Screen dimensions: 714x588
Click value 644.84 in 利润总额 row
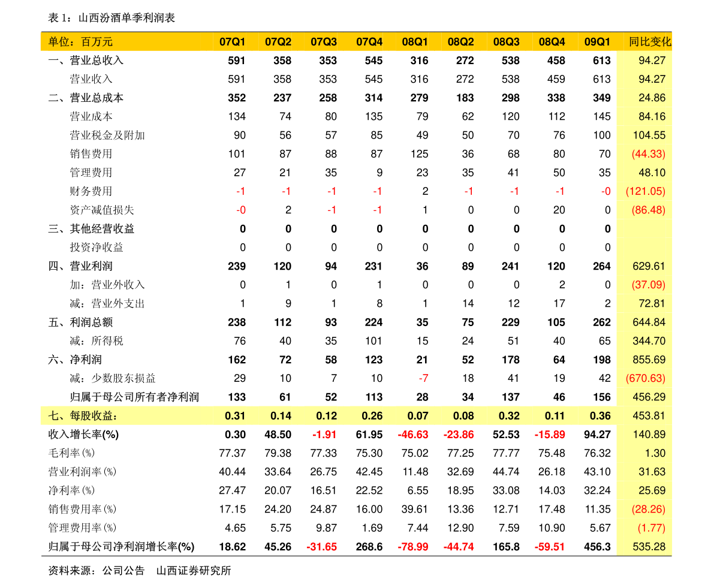pyautogui.click(x=649, y=322)
